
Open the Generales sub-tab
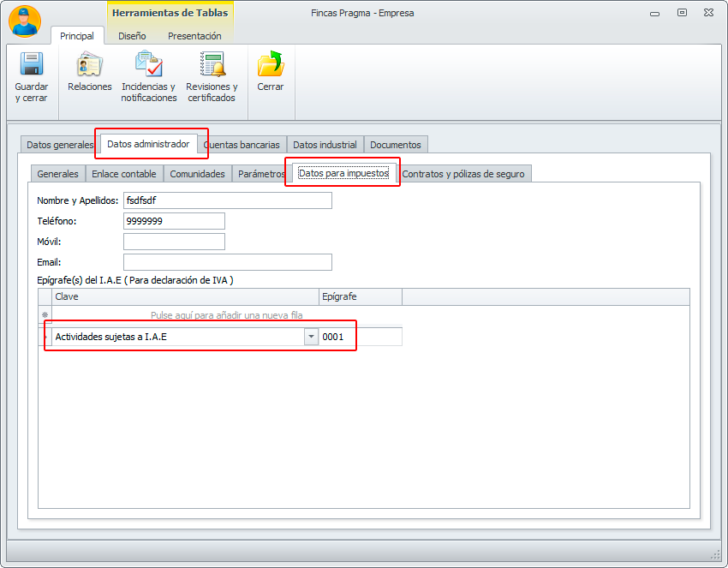[57, 174]
